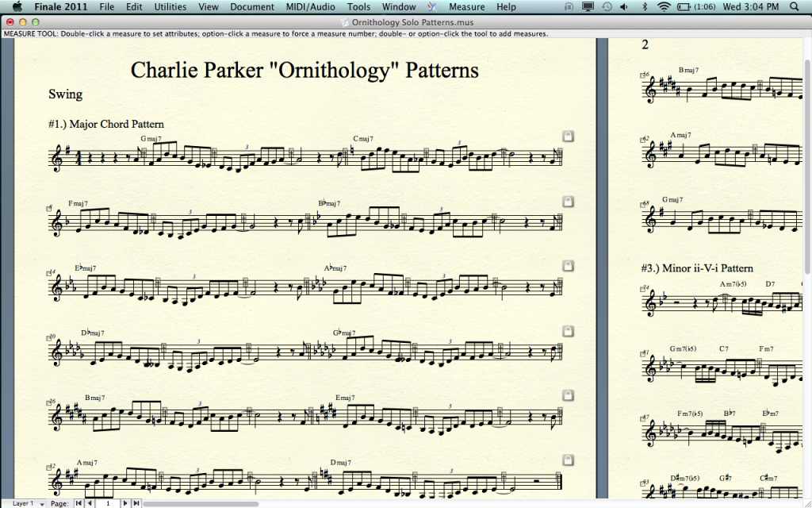Click the Wi-Fi status icon
Image resolution: width=812 pixels, height=508 pixels.
click(x=664, y=6)
